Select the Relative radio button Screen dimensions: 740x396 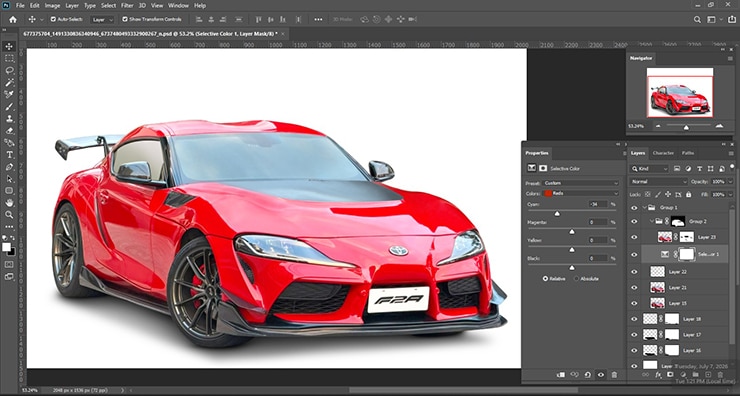[546, 279]
